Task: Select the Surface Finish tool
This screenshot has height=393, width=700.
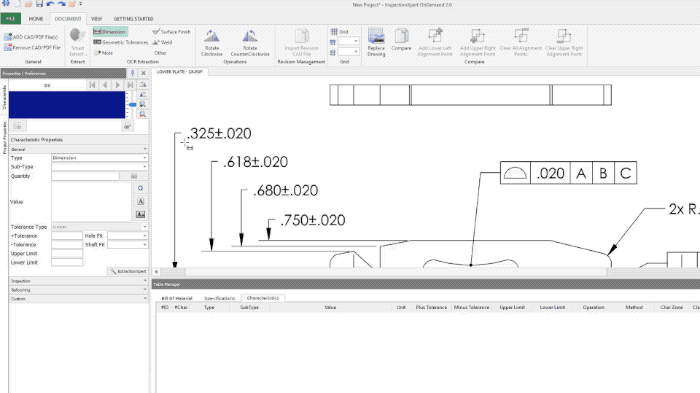Action: (x=171, y=32)
